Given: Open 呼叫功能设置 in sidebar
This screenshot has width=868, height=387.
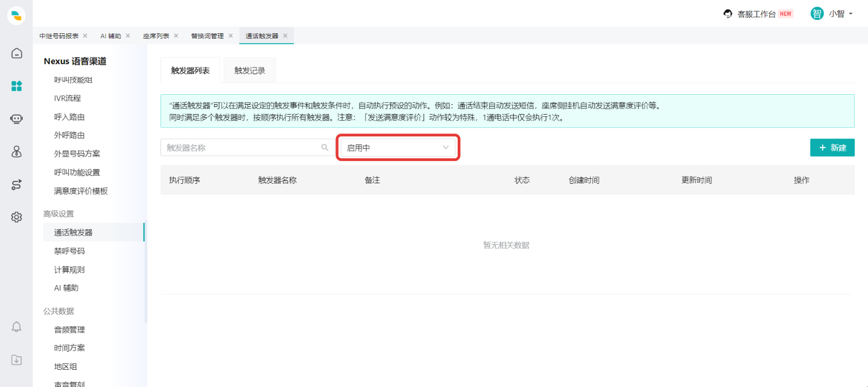Looking at the screenshot, I should coord(77,172).
